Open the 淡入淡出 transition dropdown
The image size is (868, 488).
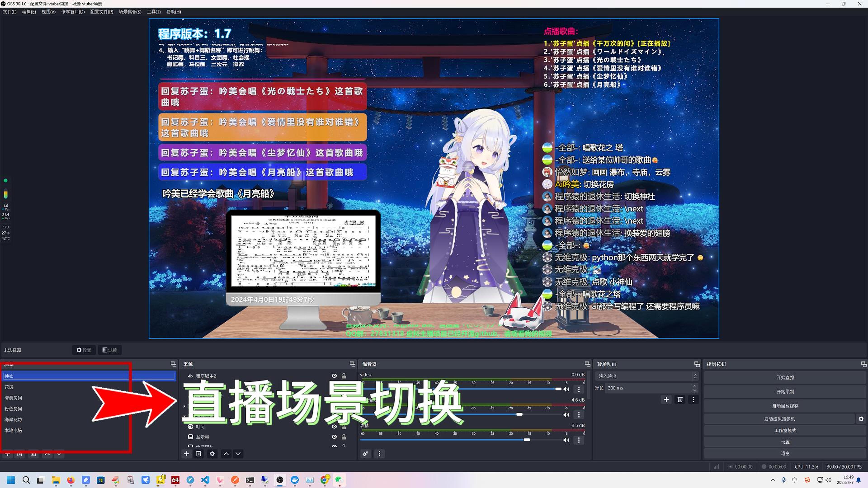pyautogui.click(x=647, y=376)
